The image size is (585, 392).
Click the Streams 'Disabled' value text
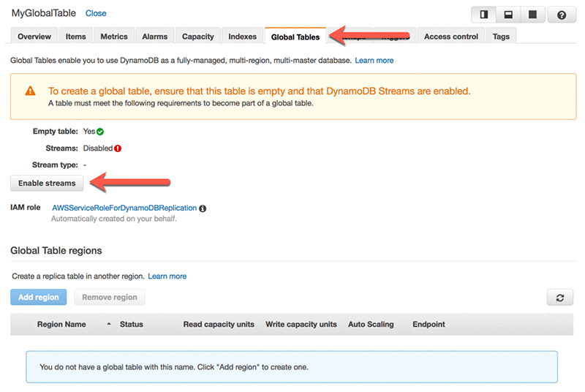[98, 148]
